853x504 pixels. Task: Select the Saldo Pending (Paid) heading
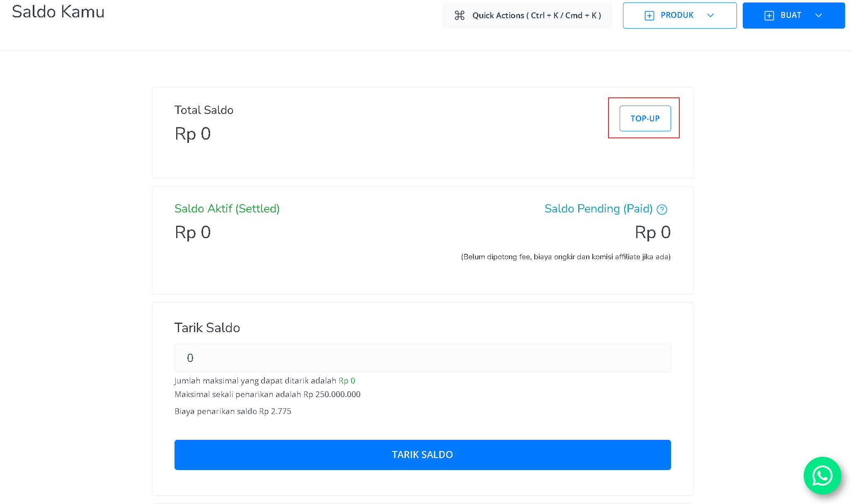(x=599, y=209)
